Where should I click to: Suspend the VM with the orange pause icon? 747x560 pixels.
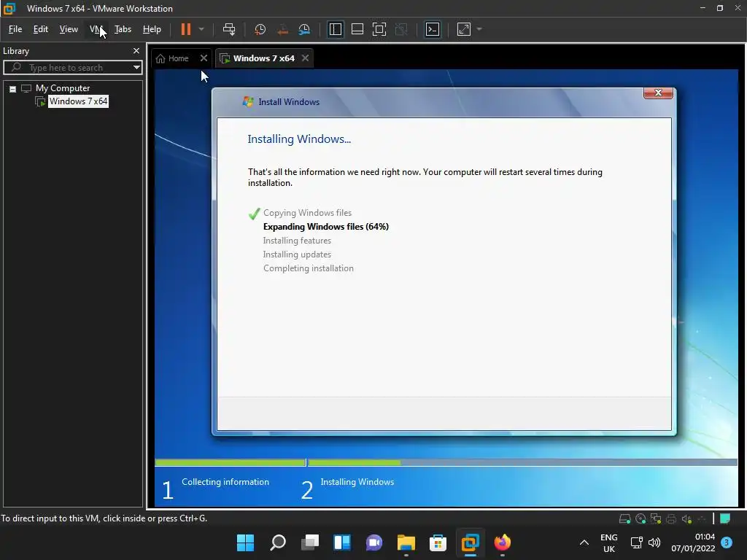click(186, 29)
